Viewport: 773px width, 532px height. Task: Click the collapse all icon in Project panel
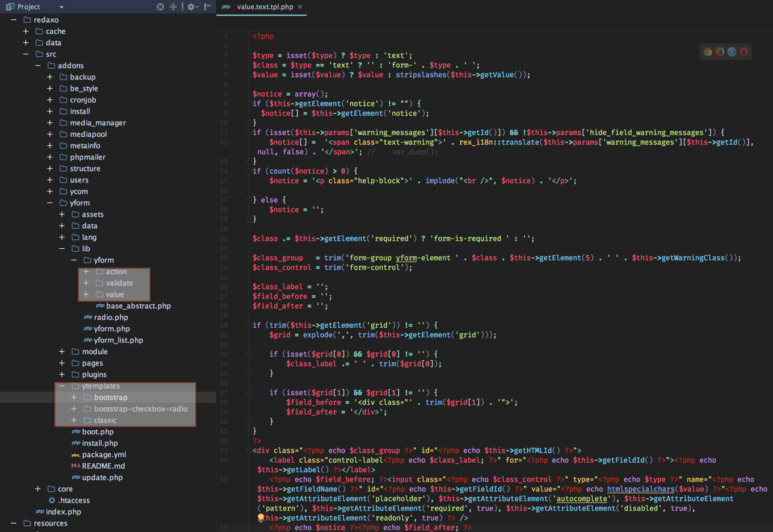pyautogui.click(x=174, y=7)
